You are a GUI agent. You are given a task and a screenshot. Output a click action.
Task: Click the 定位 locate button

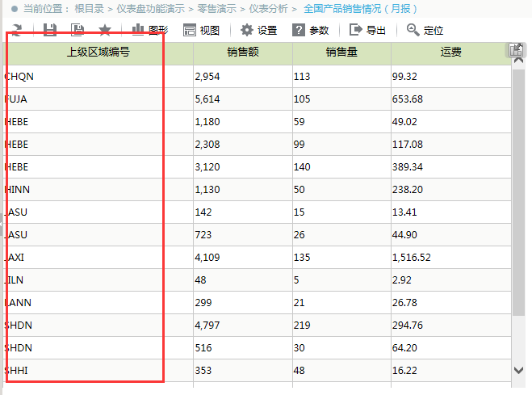[x=425, y=30]
